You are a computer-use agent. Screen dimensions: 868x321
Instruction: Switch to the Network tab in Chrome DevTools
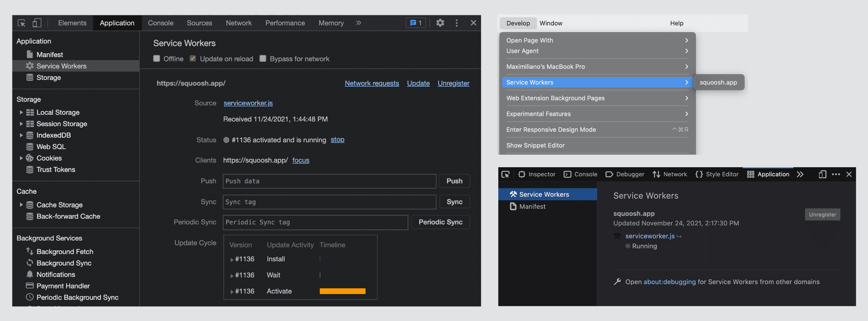tap(239, 22)
